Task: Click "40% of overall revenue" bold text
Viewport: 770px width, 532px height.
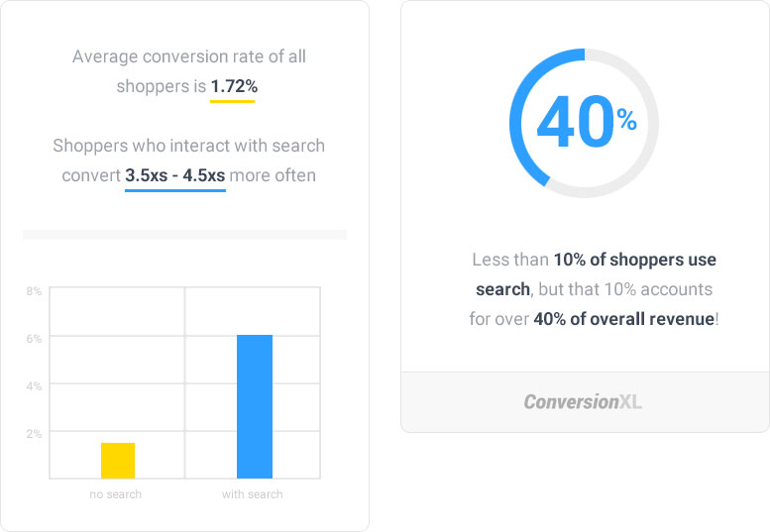Action: tap(623, 319)
